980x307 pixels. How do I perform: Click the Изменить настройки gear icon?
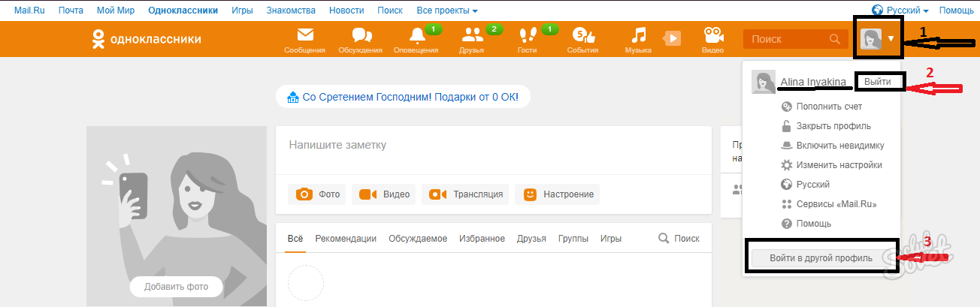pos(787,165)
